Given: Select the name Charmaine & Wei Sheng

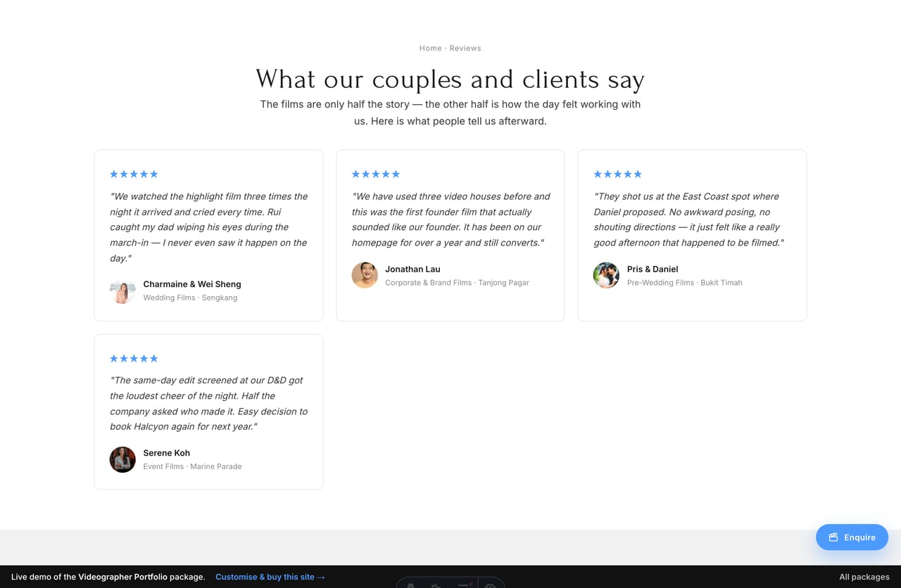Looking at the screenshot, I should (192, 284).
